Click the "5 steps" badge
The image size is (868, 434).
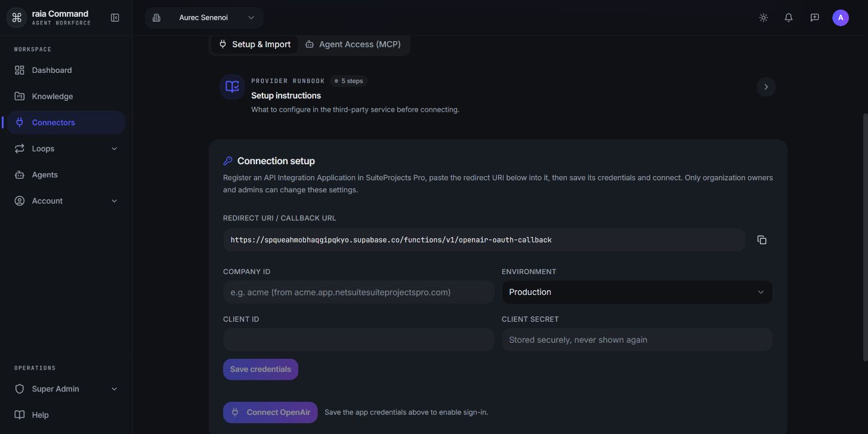tap(348, 81)
